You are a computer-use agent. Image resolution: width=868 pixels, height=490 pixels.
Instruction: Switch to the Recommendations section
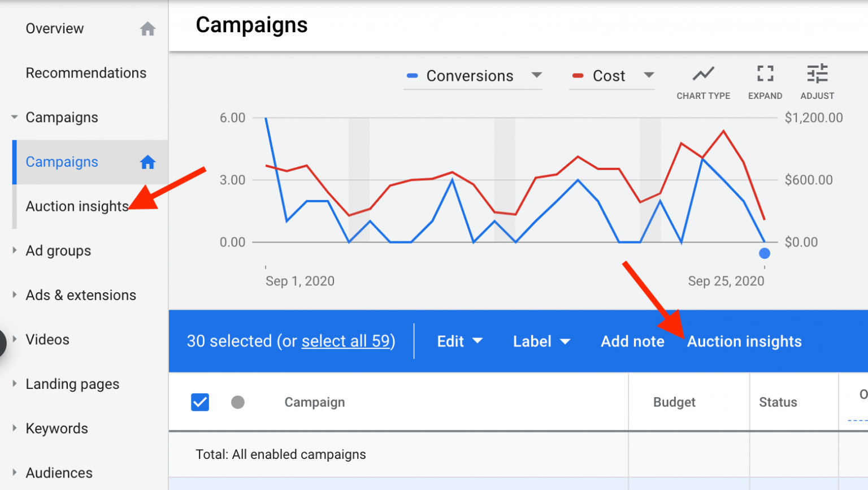[86, 73]
